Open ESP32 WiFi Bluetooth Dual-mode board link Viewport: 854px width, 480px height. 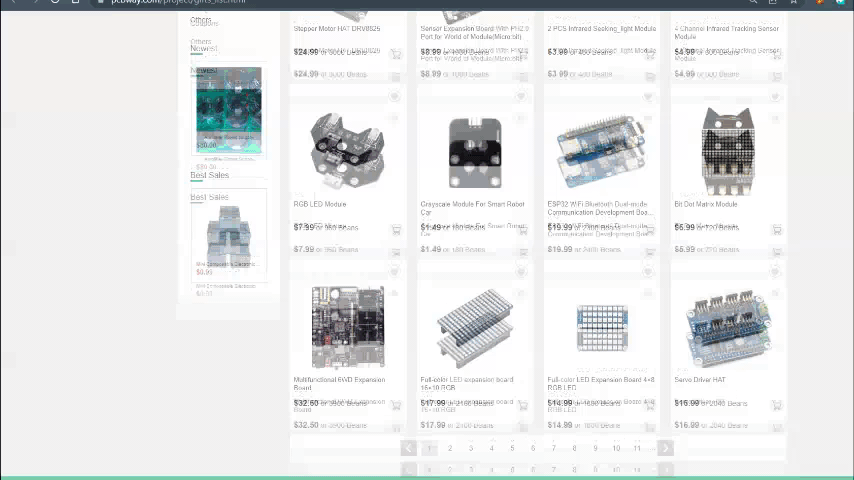pos(600,208)
